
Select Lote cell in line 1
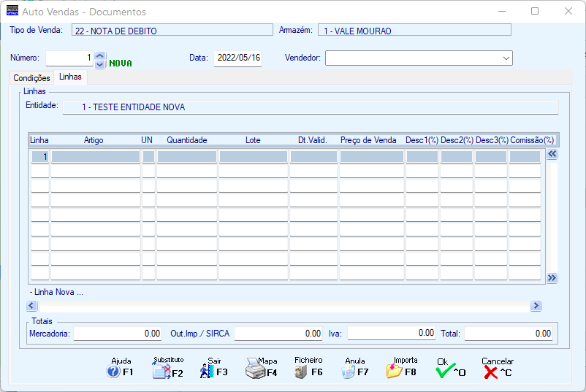click(x=254, y=157)
